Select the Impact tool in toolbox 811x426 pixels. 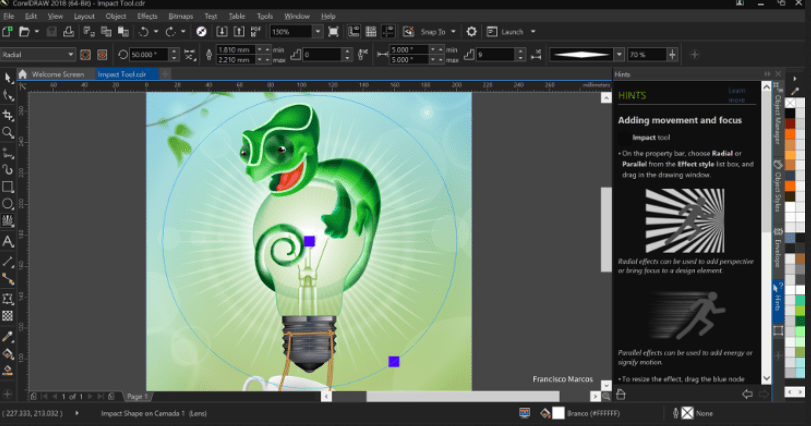click(x=8, y=221)
